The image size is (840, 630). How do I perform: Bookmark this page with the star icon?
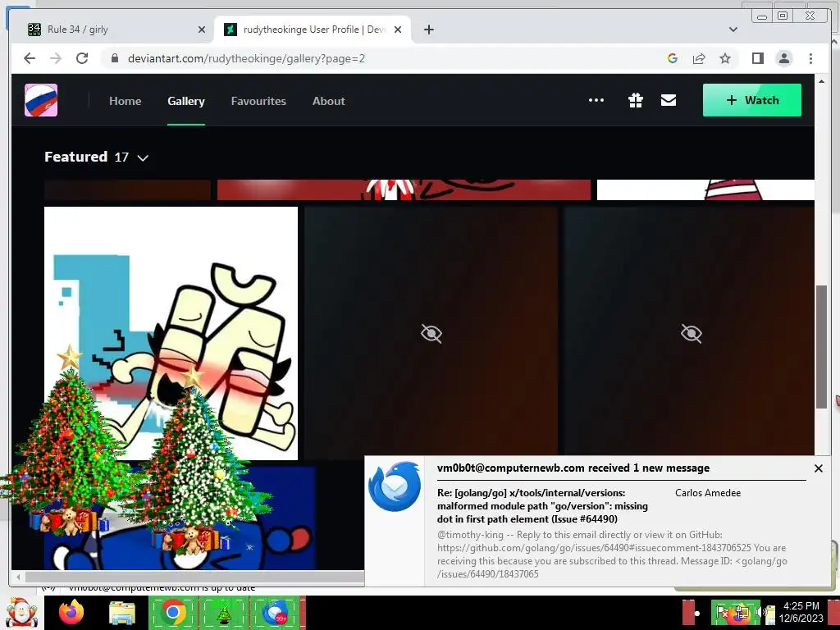[x=725, y=58]
